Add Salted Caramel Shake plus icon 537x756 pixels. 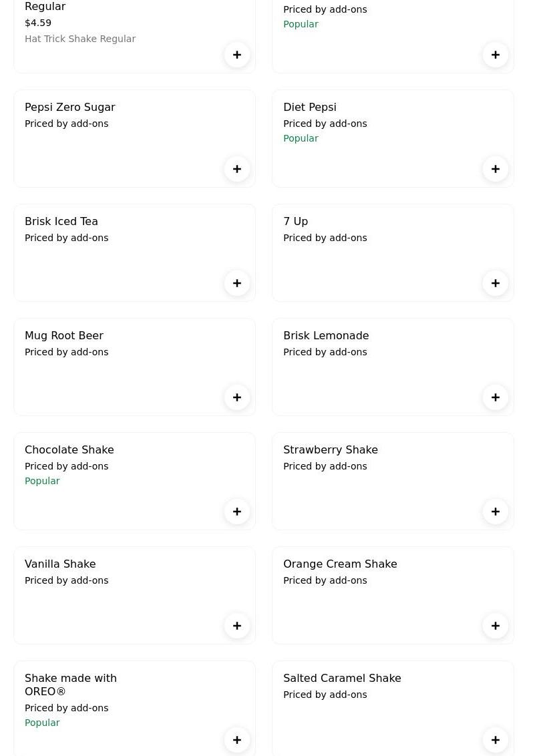coord(496,740)
